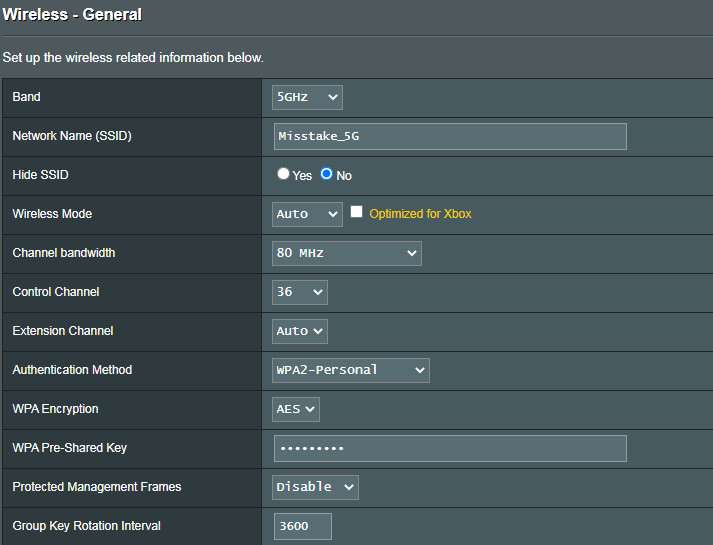Click the Hide SSID row label
The height and width of the screenshot is (545, 713).
40,175
